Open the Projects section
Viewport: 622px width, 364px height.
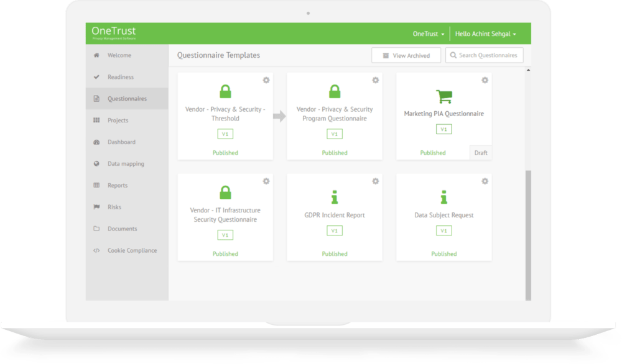127,120
